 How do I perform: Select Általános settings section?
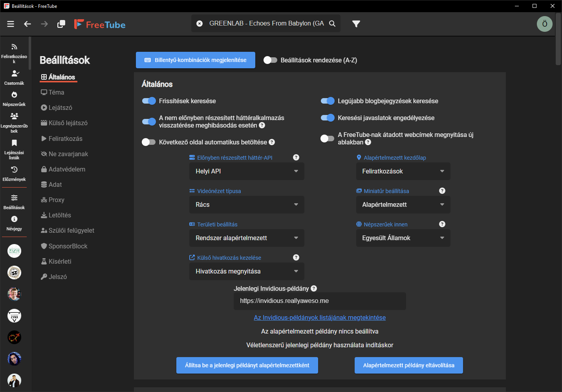tap(58, 77)
